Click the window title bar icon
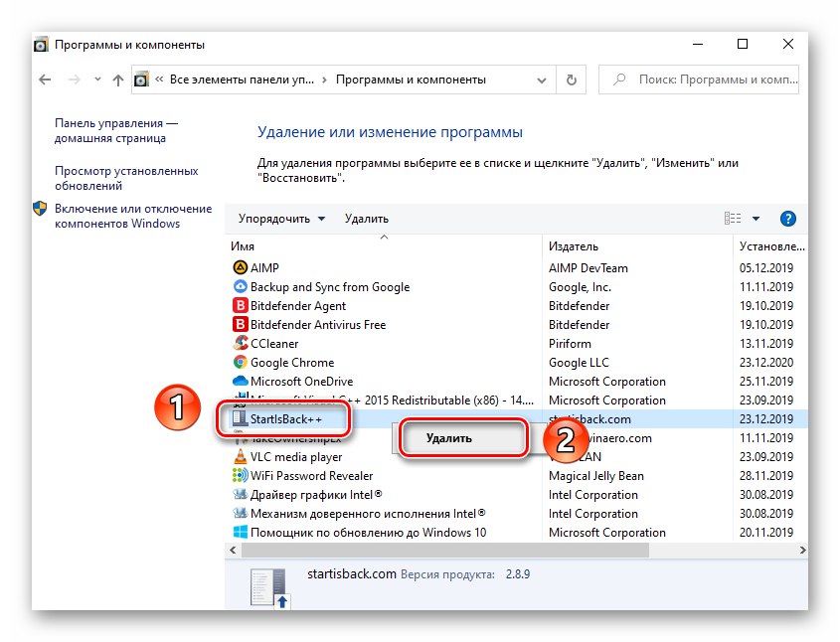This screenshot has height=642, width=840. [41, 45]
